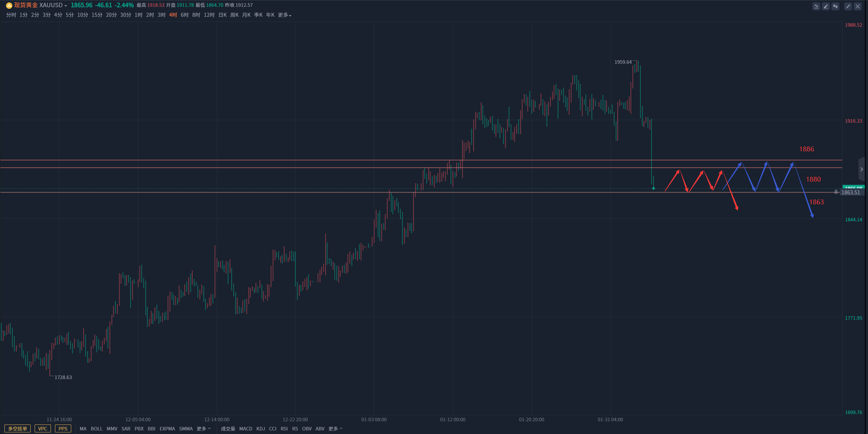Expand 更多 sub indicators list after ABV
This screenshot has height=434, width=868.
(x=335, y=429)
